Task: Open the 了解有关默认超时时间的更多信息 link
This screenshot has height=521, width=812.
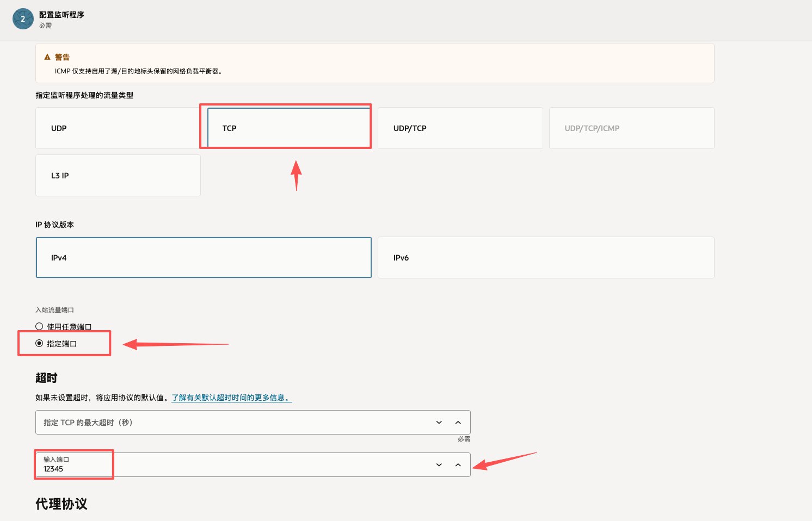Action: pos(232,398)
